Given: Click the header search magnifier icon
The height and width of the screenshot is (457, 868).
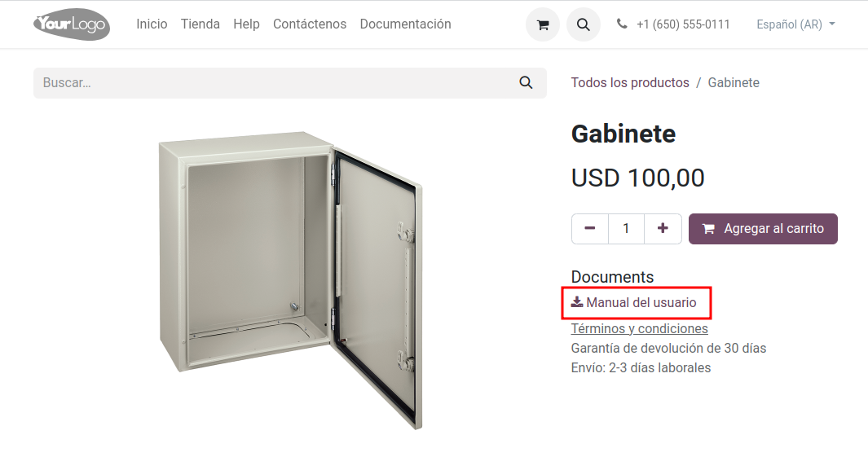Looking at the screenshot, I should (584, 24).
